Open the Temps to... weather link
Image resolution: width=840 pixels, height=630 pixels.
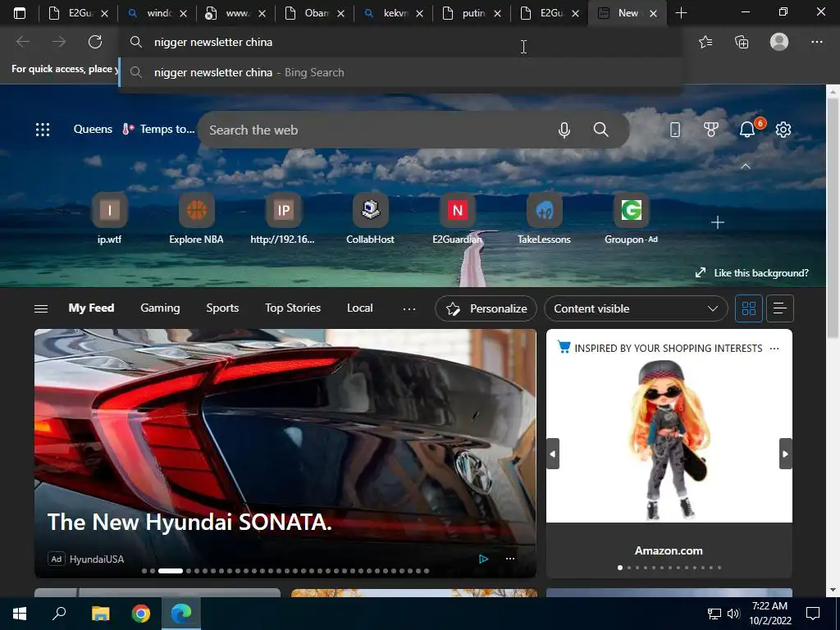click(x=158, y=129)
